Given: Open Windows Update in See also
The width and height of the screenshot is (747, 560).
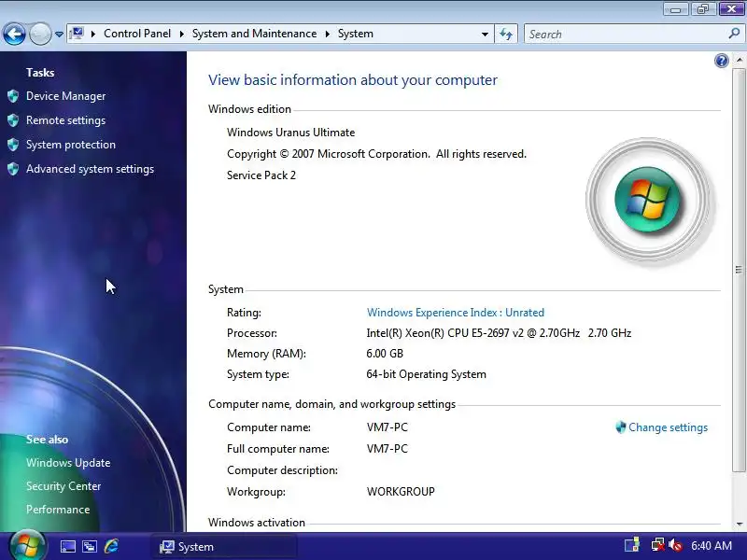Looking at the screenshot, I should pyautogui.click(x=68, y=463).
